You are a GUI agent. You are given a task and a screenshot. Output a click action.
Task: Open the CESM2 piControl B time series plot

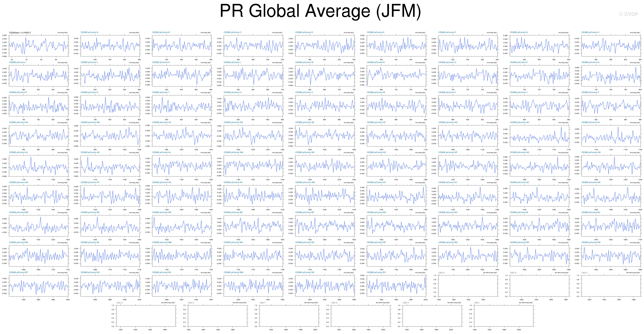(182, 46)
